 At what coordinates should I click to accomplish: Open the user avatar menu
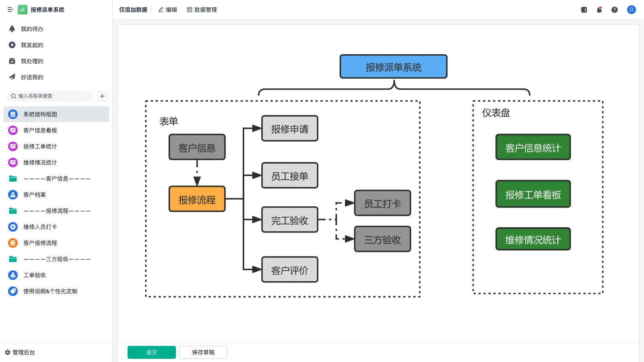(x=631, y=10)
